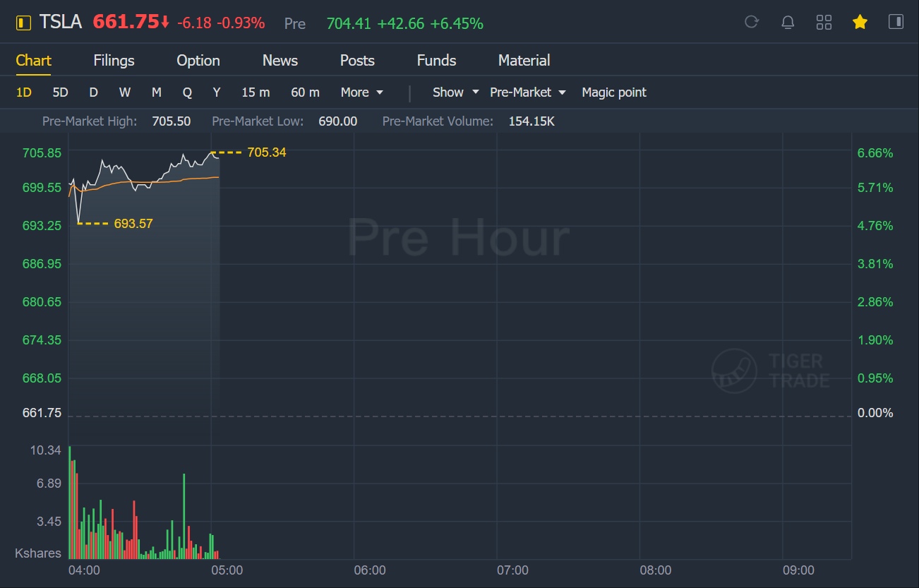919x588 pixels.
Task: Click the 693.57 low marker label
Action: point(133,224)
